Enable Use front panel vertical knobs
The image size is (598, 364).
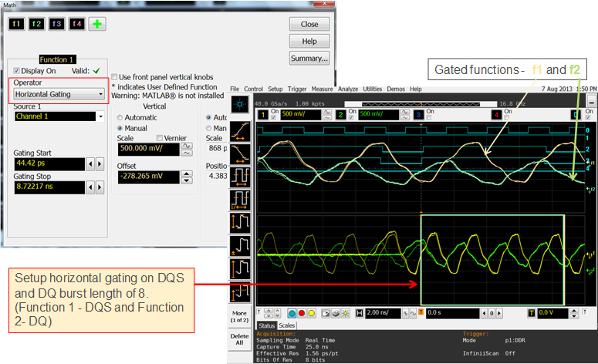(x=115, y=77)
